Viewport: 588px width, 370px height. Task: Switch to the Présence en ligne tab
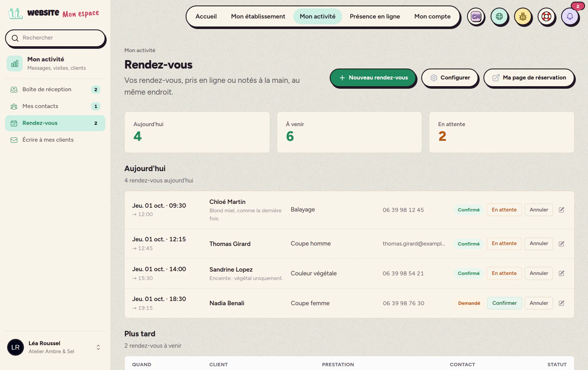pyautogui.click(x=375, y=16)
